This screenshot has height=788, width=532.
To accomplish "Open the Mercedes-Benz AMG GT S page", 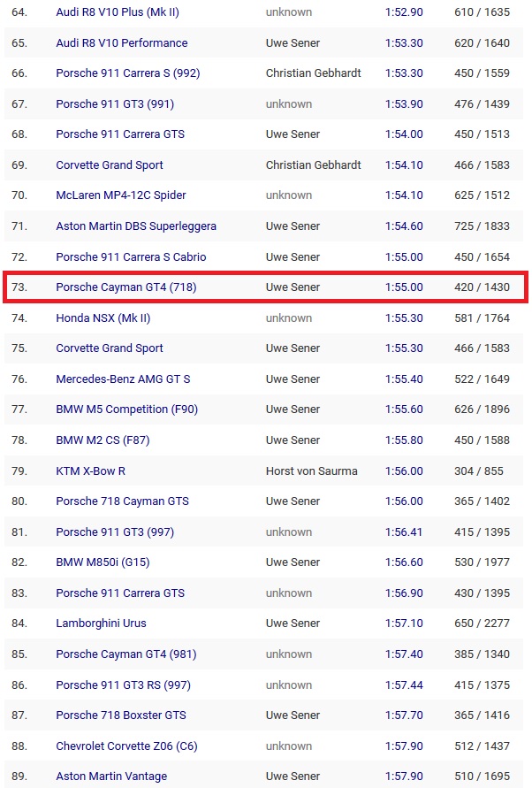I will click(123, 379).
